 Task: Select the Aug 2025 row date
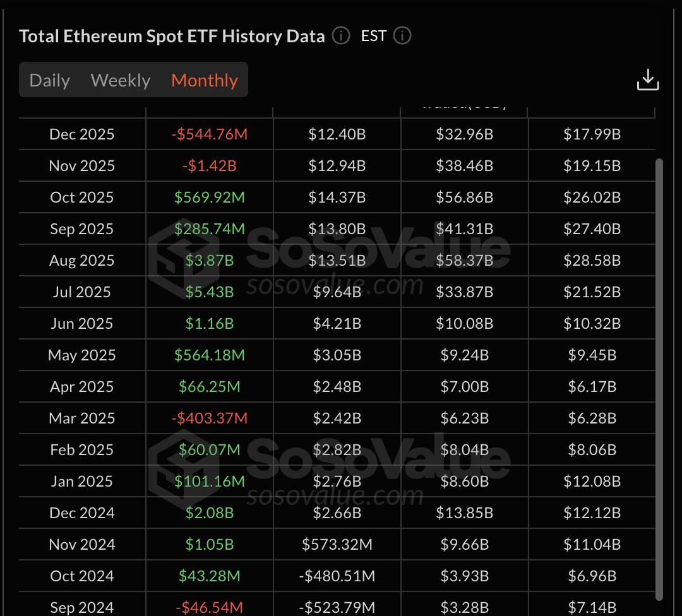tap(82, 260)
